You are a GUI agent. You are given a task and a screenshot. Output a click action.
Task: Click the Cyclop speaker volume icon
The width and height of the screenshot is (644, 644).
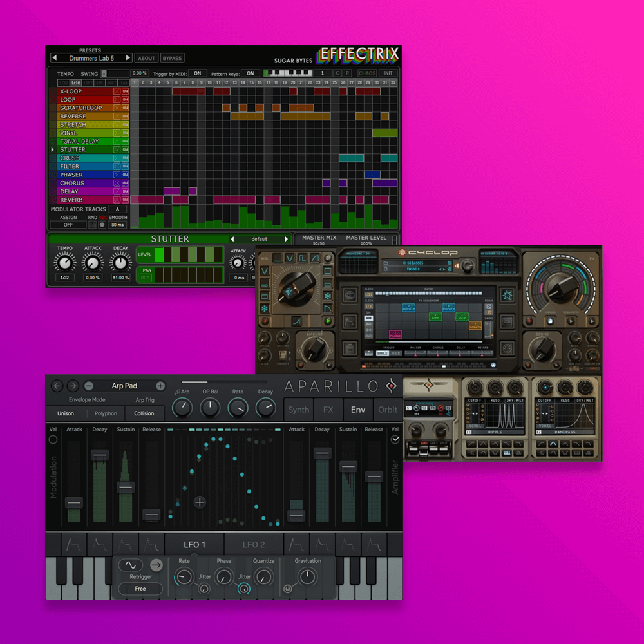(x=457, y=266)
